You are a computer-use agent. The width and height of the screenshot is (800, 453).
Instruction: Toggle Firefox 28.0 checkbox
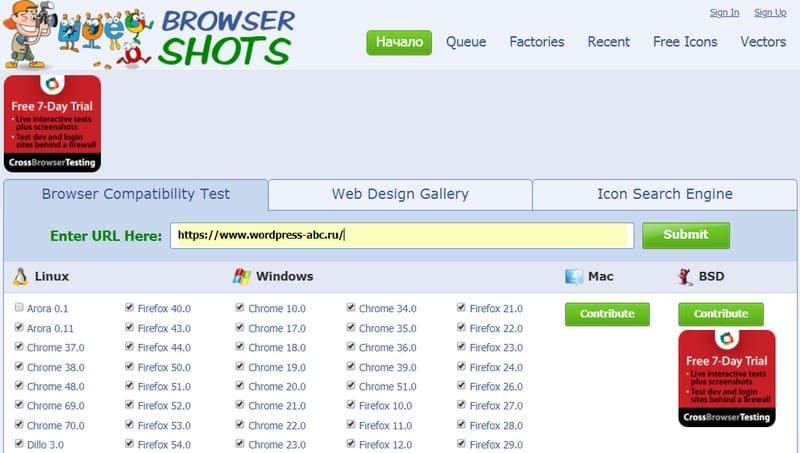[x=461, y=424]
